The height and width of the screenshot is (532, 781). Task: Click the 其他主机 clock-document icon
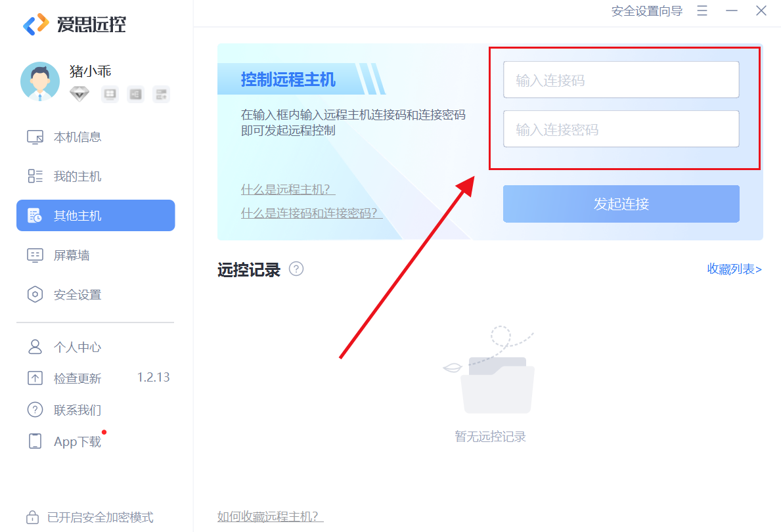[35, 215]
